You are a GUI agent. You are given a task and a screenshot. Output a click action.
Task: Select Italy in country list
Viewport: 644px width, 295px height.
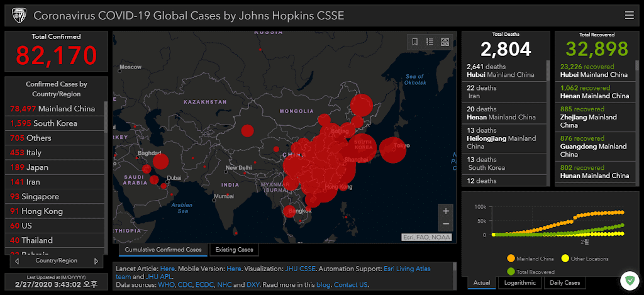[x=54, y=153]
